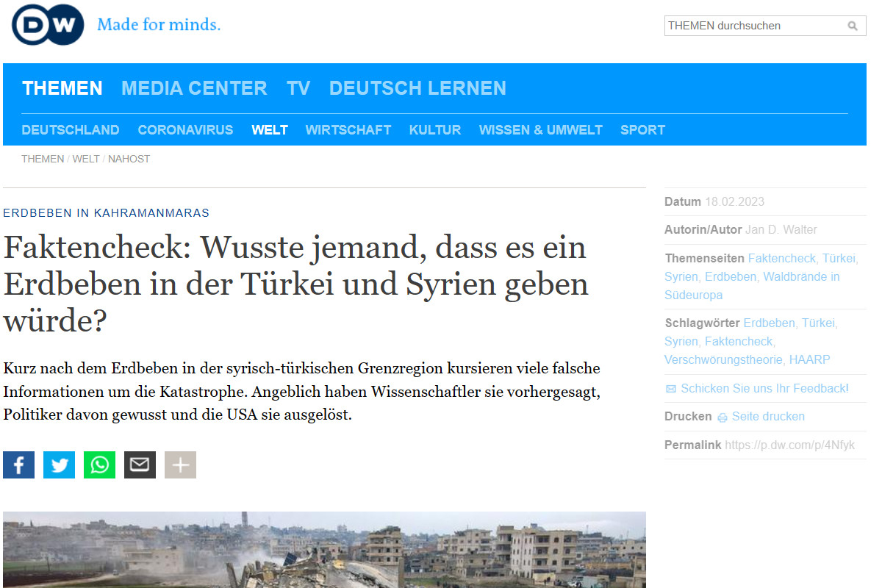This screenshot has height=588, width=882.
Task: Go to DEUTSCH LERNEN tab
Action: click(417, 88)
